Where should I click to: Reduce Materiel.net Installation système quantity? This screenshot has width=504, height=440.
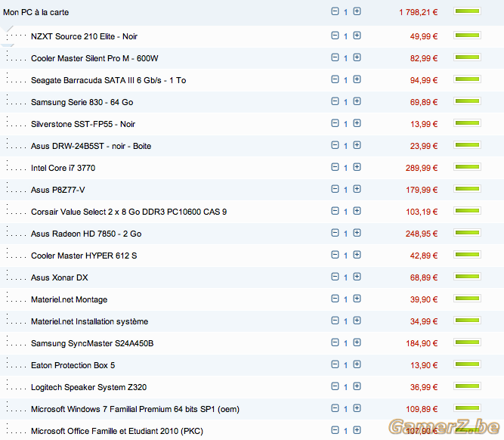click(x=335, y=321)
